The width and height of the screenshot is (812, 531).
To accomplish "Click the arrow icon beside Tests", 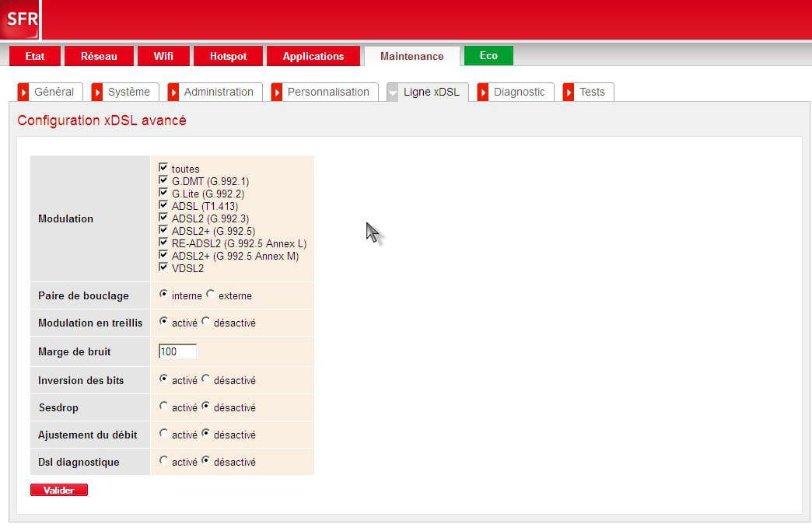I will 569,92.
